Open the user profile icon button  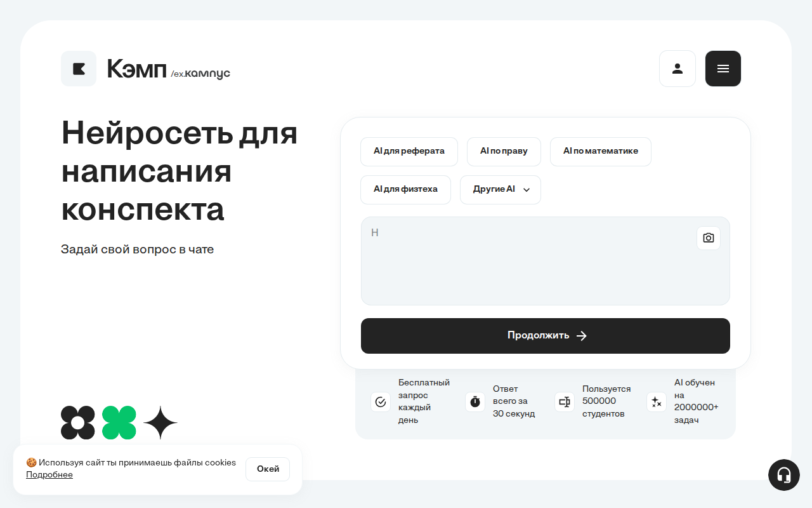[678, 69]
